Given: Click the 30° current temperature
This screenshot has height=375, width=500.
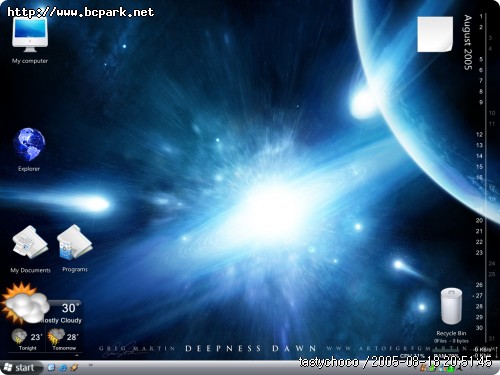Looking at the screenshot, I should click(70, 308).
